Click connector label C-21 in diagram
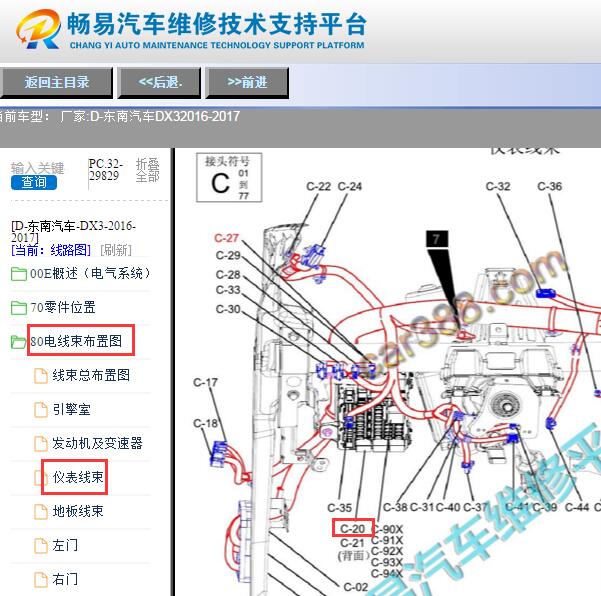 (x=352, y=543)
